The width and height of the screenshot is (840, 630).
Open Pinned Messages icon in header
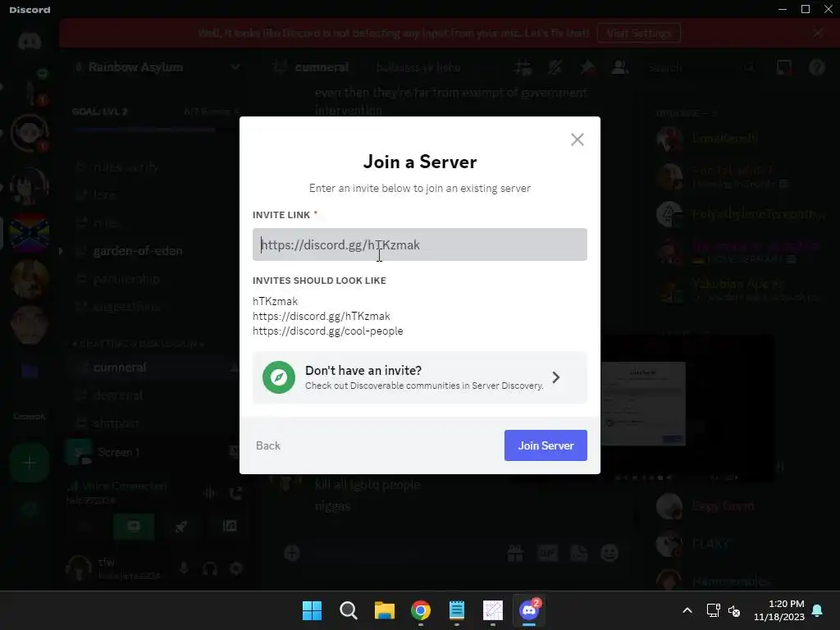click(x=587, y=67)
